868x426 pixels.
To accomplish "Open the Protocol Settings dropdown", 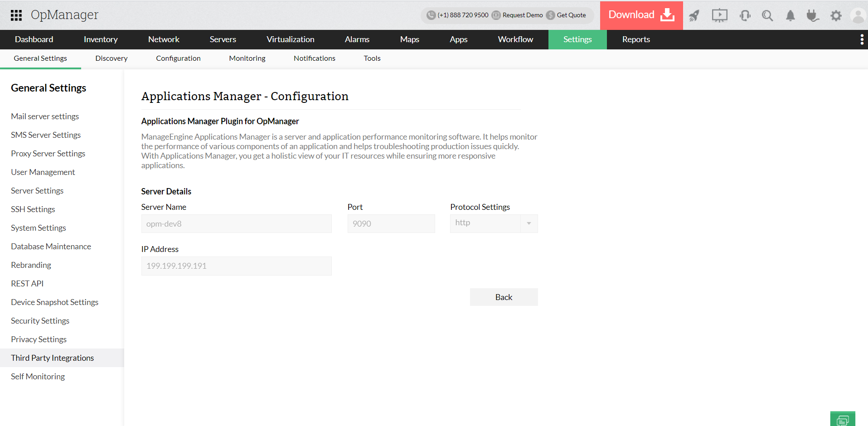I will click(x=494, y=223).
